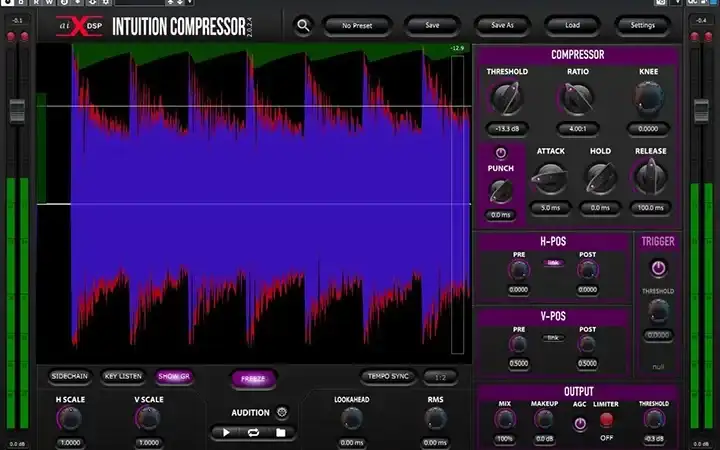Image resolution: width=720 pixels, height=450 pixels.
Task: Click the Hold knob
Action: point(600,178)
